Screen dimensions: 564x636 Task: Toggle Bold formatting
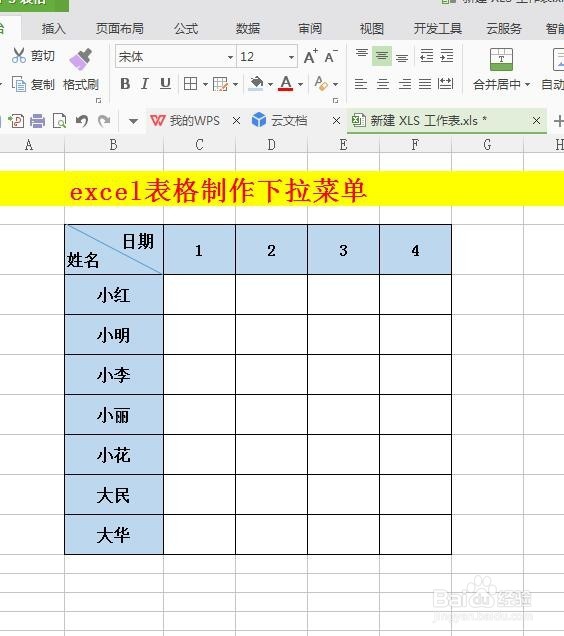[125, 84]
